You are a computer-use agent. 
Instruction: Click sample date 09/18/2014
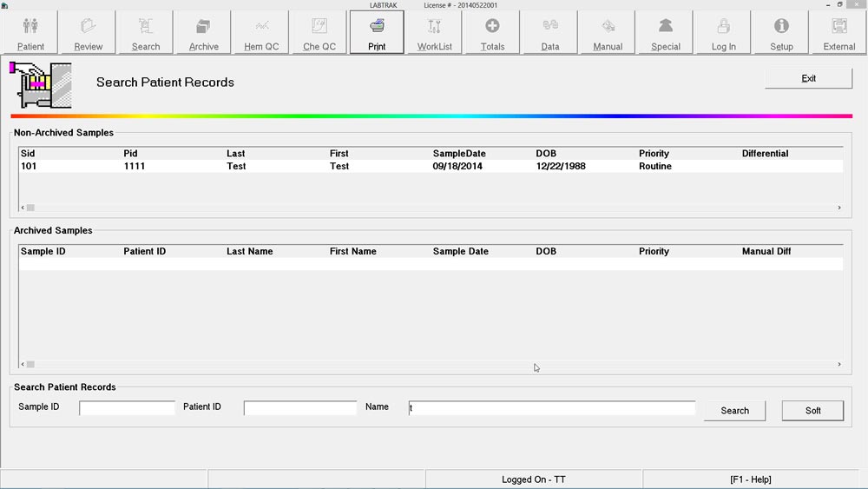[x=457, y=166]
